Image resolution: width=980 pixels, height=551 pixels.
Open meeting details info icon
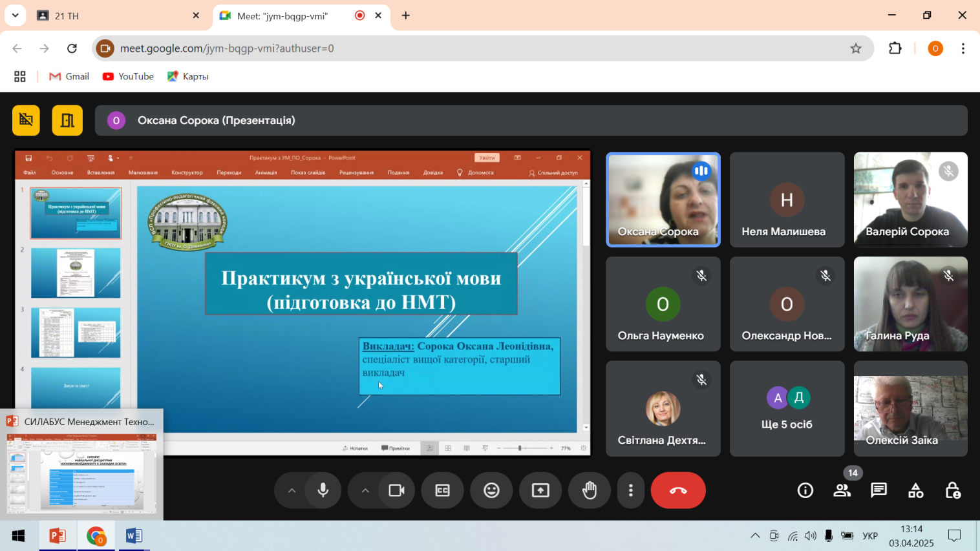805,490
